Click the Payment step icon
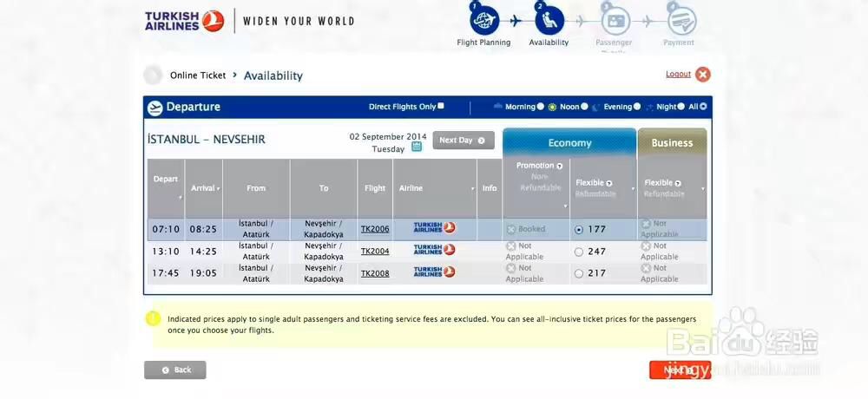 [x=680, y=21]
